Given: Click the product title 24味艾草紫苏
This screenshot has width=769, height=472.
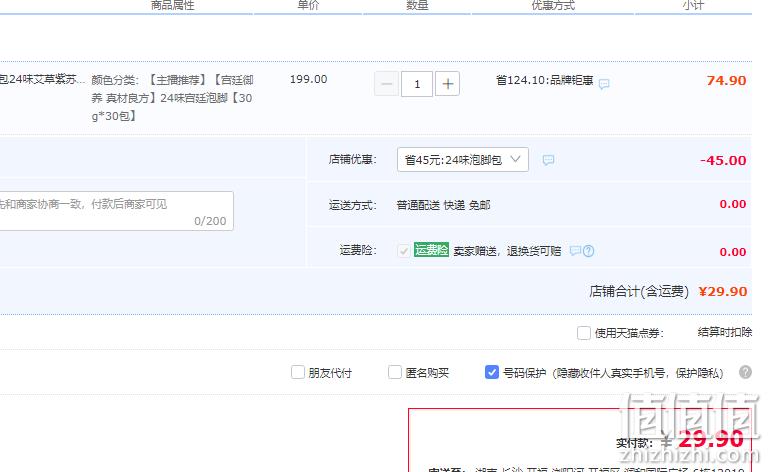Looking at the screenshot, I should [x=42, y=79].
